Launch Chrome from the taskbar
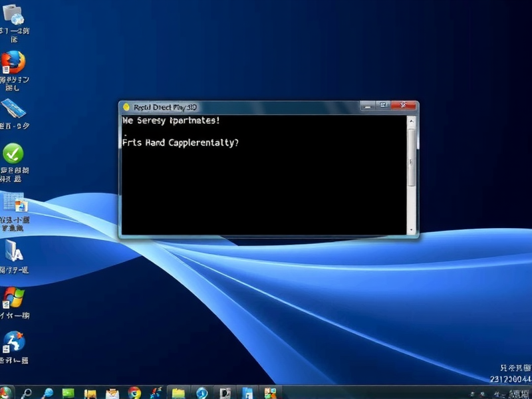Viewport: 532px width, 399px height. (x=134, y=392)
